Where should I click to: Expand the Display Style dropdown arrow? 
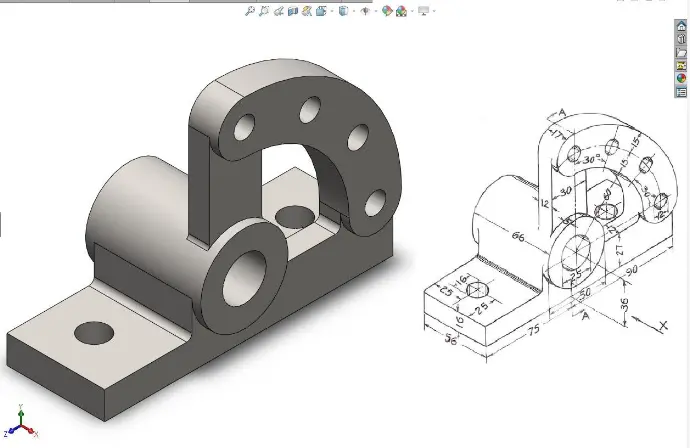click(354, 11)
